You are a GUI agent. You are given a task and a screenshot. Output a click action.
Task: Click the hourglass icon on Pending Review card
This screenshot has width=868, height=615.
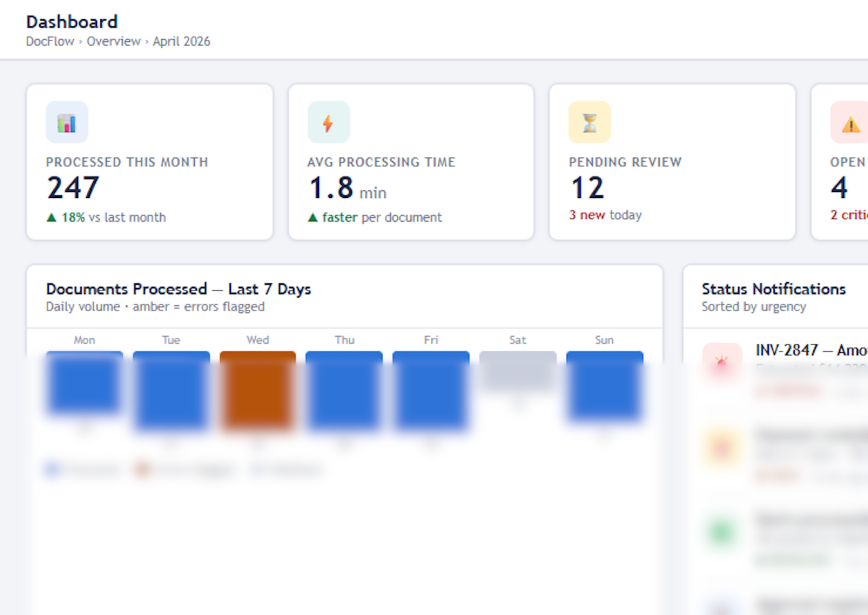coord(589,122)
